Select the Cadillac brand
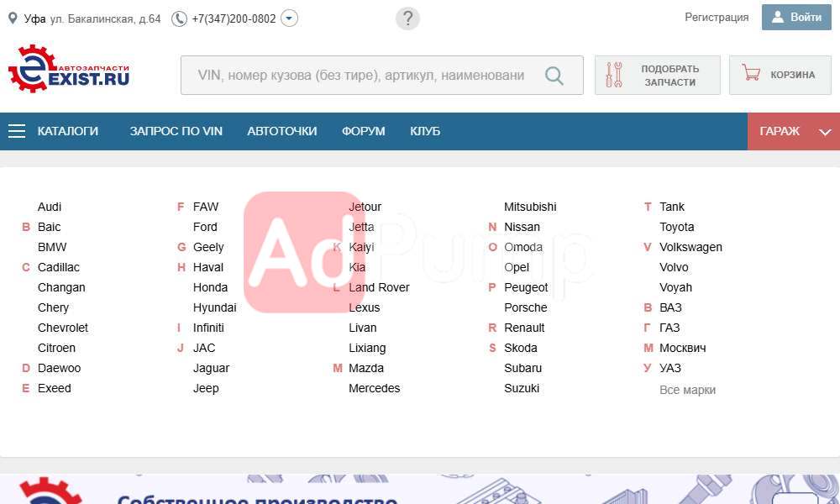 point(59,267)
